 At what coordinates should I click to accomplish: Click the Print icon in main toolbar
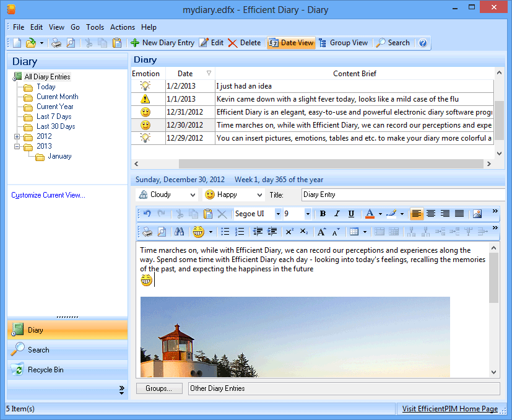click(56, 43)
